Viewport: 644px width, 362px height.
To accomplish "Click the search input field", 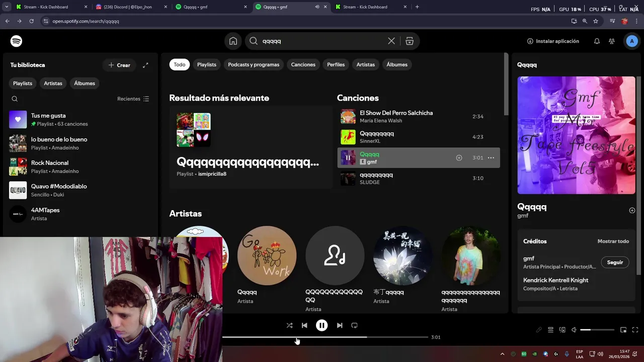I will (322, 41).
